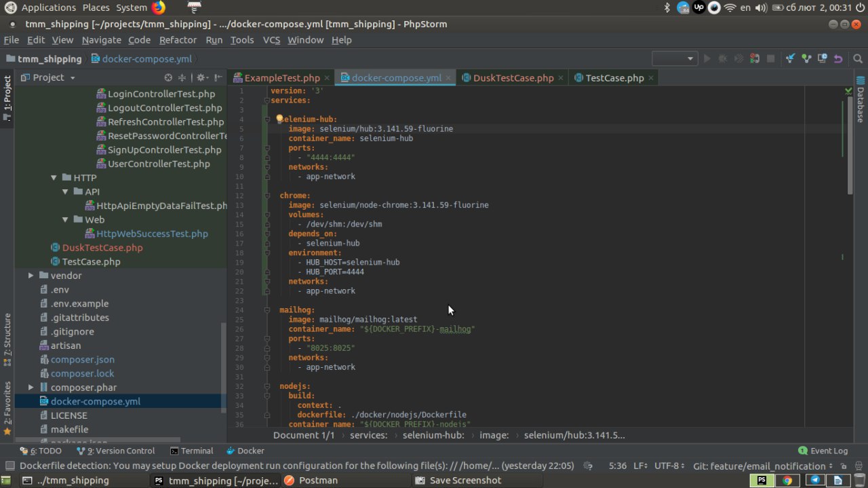Toggle the 7: Structure tool window
Screen dimensions: 868x488
tap(7, 339)
